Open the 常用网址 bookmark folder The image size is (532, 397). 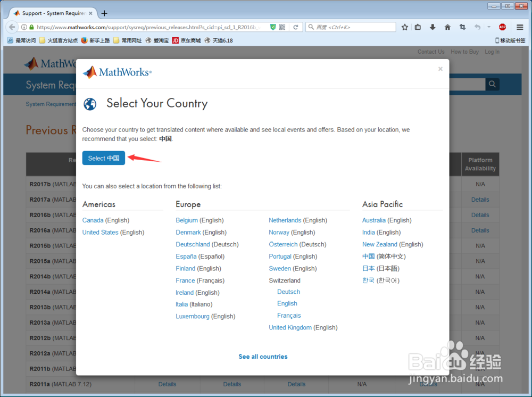pos(128,40)
